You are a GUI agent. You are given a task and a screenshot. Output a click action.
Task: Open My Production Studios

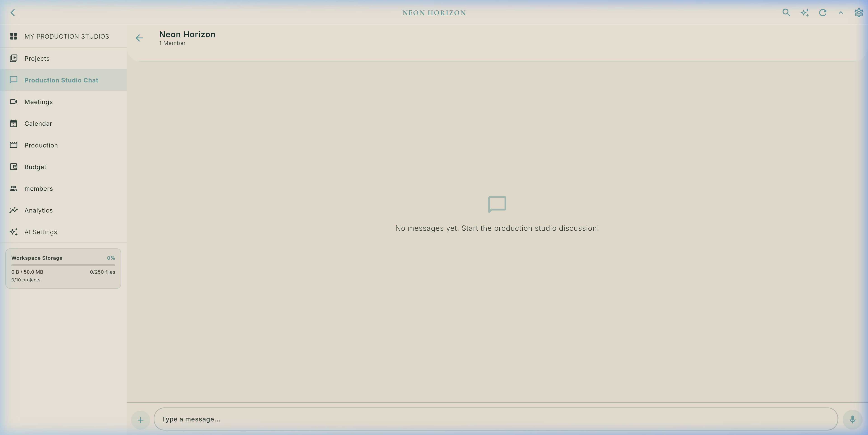tap(63, 36)
